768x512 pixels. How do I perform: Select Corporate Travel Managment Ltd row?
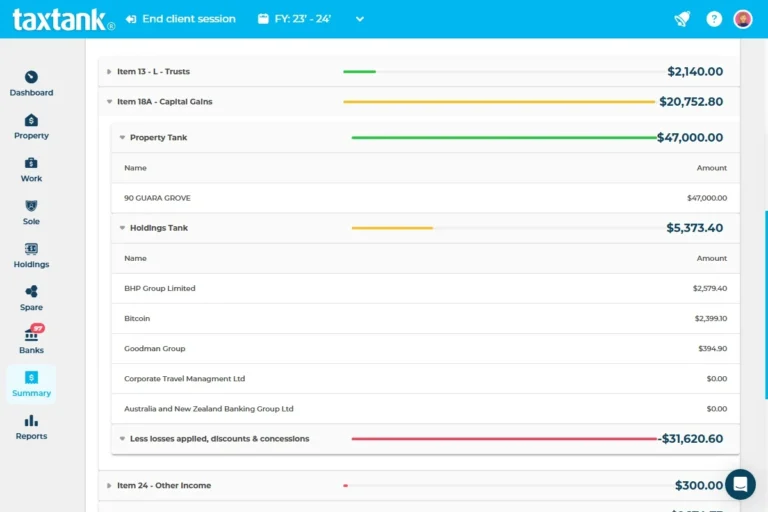click(x=425, y=379)
